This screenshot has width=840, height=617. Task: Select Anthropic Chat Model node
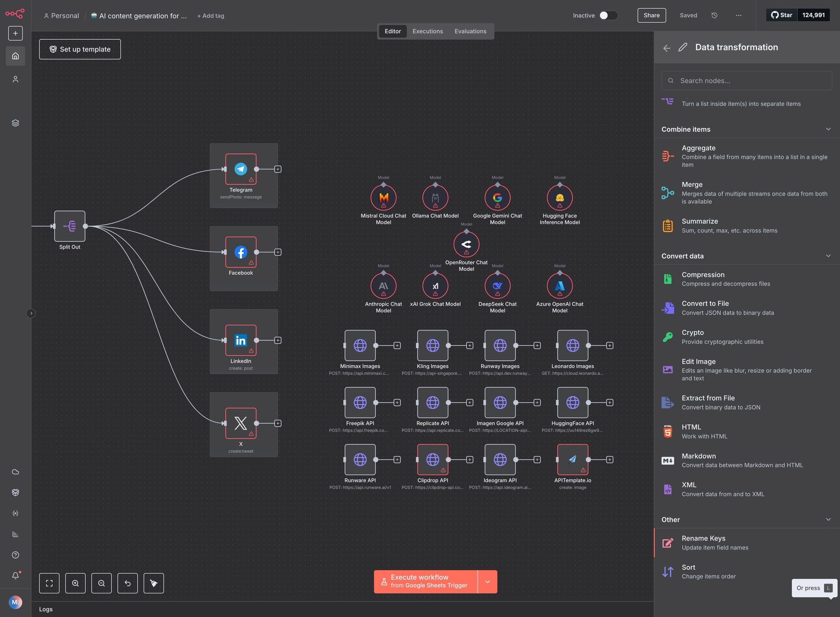pos(383,286)
